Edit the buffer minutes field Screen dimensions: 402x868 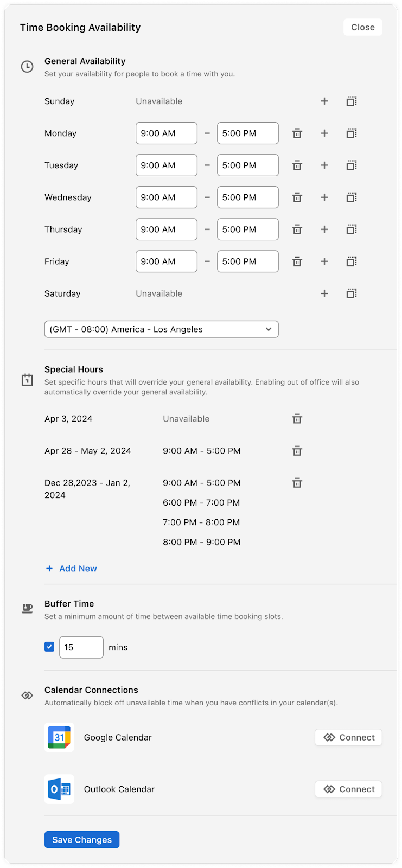pos(81,647)
